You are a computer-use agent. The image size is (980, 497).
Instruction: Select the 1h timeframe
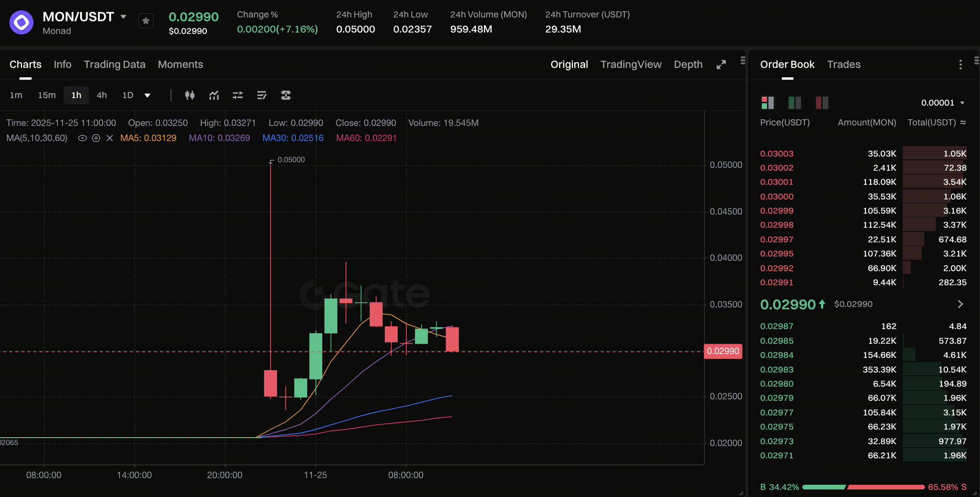click(x=76, y=95)
